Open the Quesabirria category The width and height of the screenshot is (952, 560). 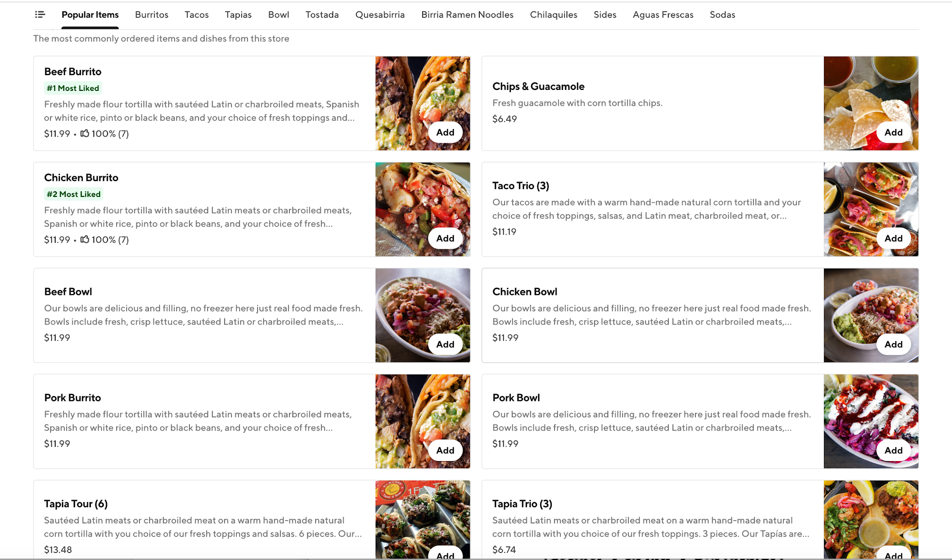[x=380, y=15]
